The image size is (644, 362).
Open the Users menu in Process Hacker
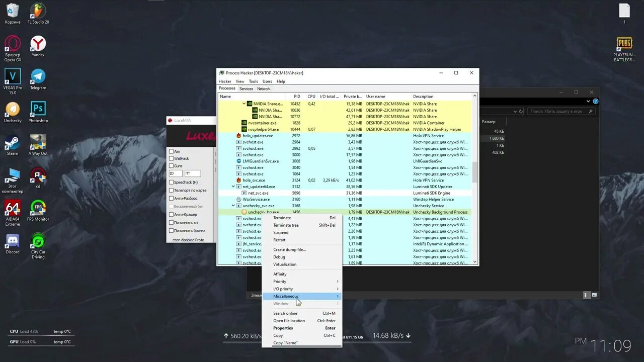267,81
